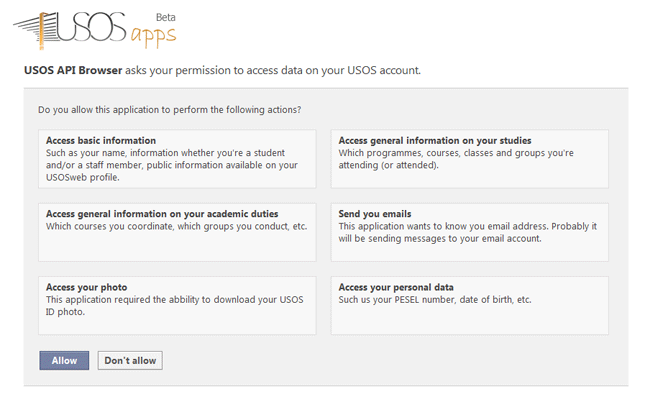The image size is (650, 397).
Task: Click 'Do you allow this application' question text
Action: tap(170, 110)
